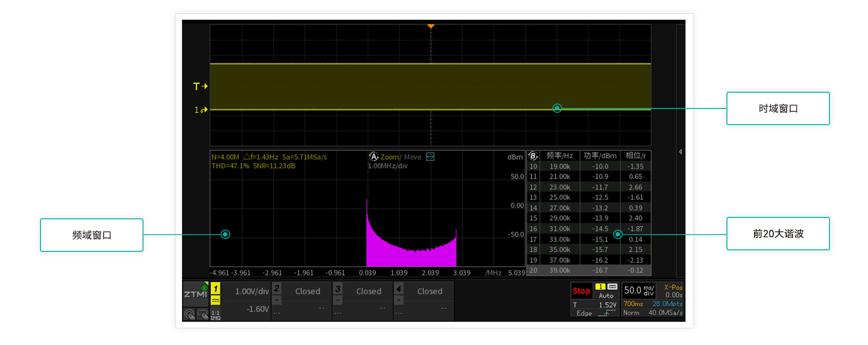Expand the right side panel arrow

(681, 152)
